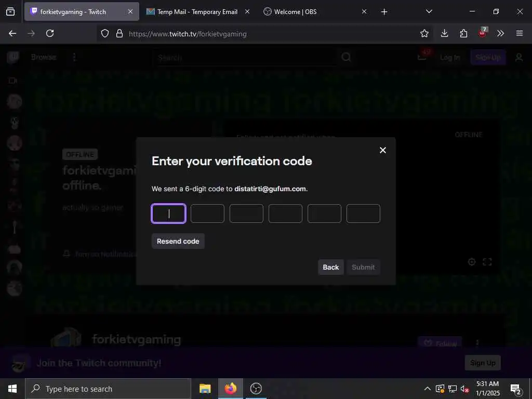Open the Twitch user profile icon
532x399 pixels.
[519, 57]
